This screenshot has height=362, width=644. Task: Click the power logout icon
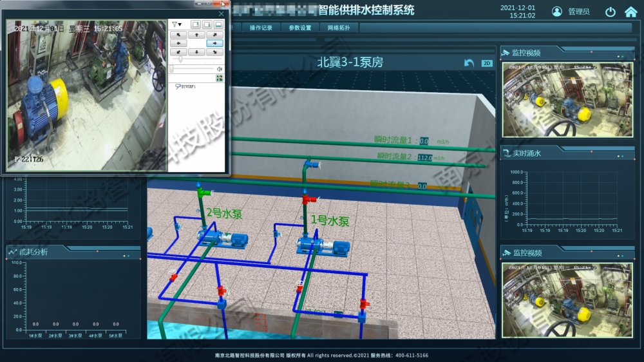pyautogui.click(x=610, y=12)
